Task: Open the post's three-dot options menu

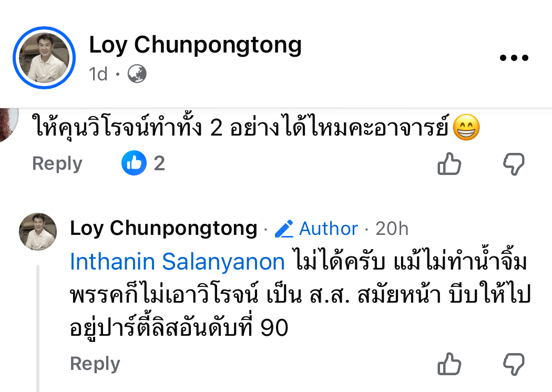Action: [514, 58]
